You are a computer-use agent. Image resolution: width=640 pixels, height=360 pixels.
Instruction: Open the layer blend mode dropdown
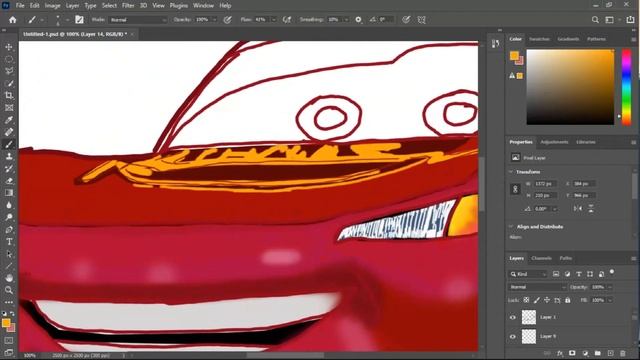(537, 287)
